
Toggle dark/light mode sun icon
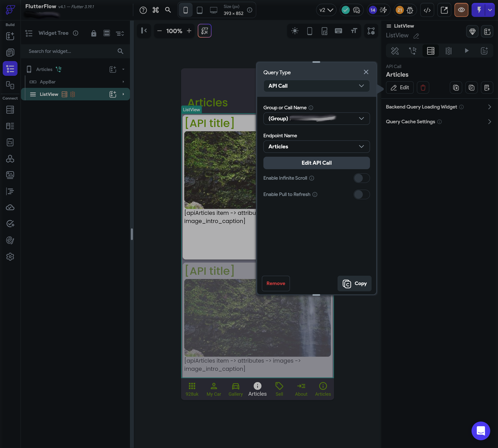(295, 31)
